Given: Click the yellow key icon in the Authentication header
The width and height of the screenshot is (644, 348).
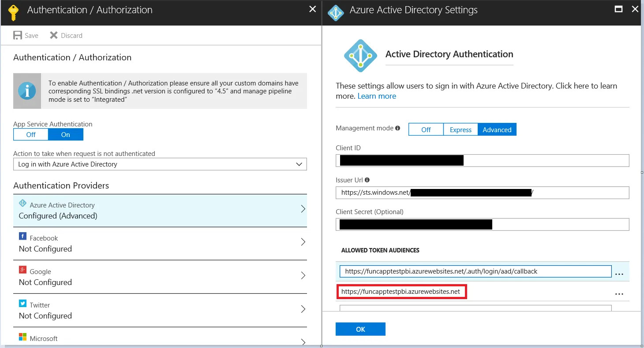Looking at the screenshot, I should 14,13.
